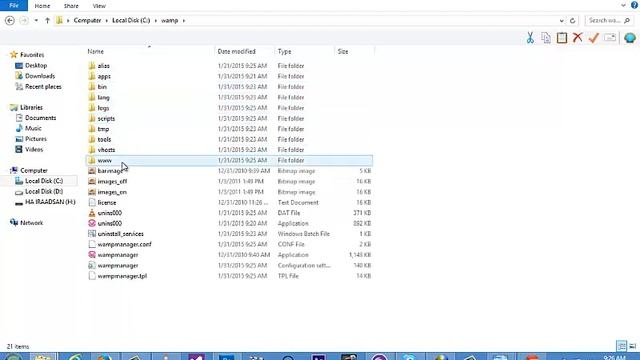Click the Copy toolbar icon
Viewport: 640px width, 360px height.
[546, 38]
